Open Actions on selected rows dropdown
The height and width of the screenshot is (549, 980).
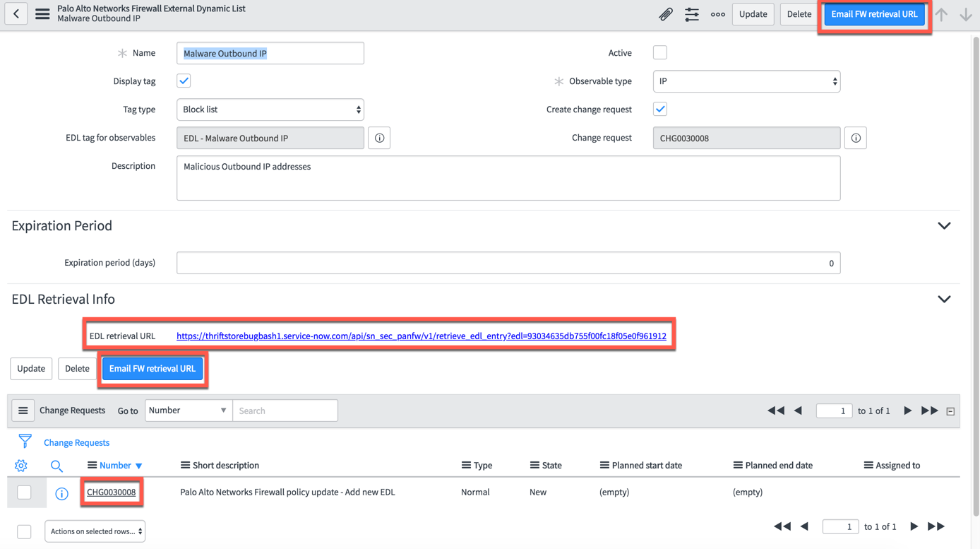pos(95,531)
